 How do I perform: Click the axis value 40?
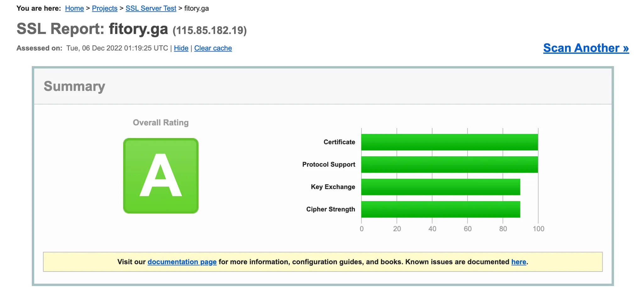[432, 229]
